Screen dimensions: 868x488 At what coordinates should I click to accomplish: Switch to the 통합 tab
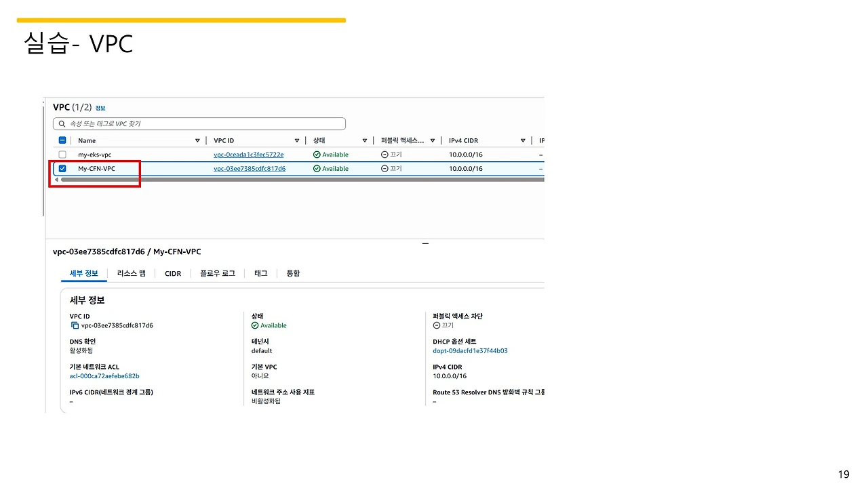(293, 273)
